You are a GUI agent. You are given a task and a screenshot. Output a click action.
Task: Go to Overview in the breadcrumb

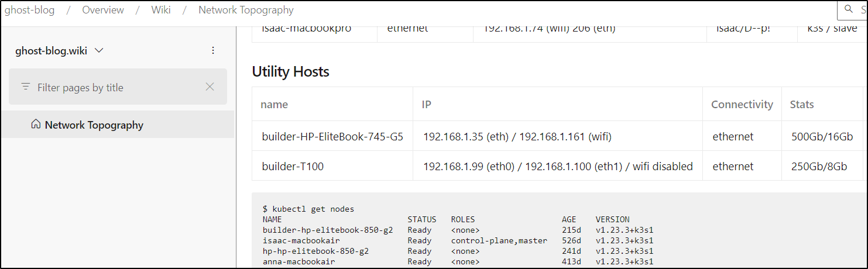pyautogui.click(x=103, y=10)
